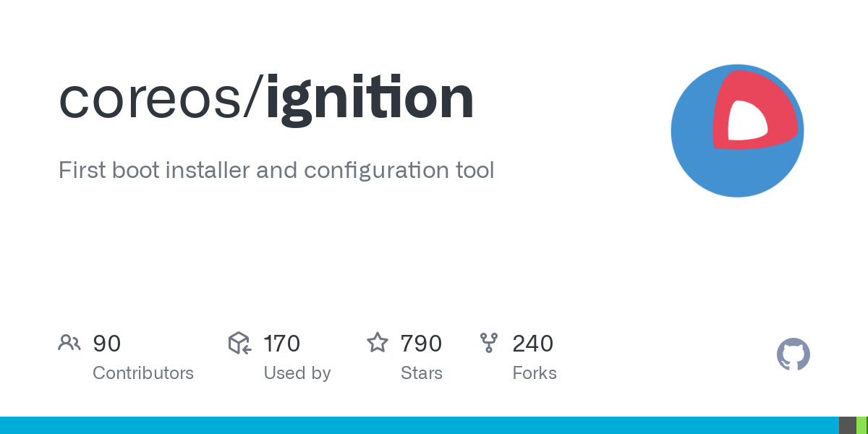This screenshot has height=434, width=868.
Task: Click the Contributors people icon
Action: [69, 343]
